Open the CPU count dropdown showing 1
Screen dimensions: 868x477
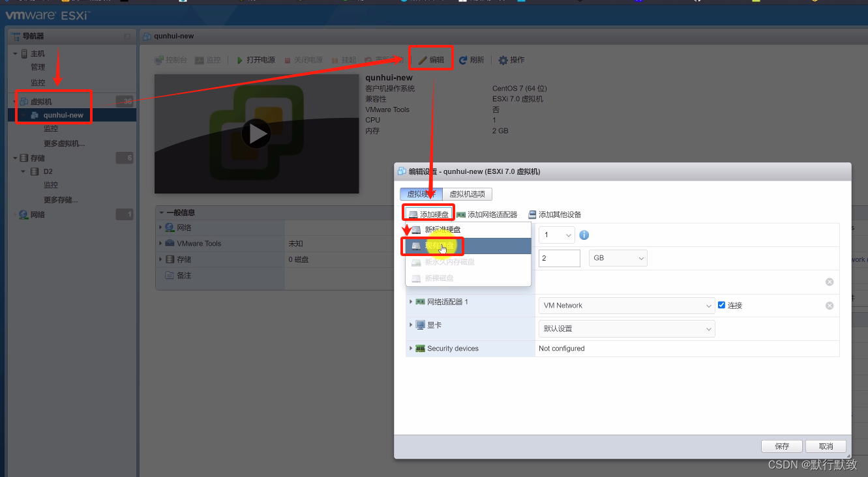(x=556, y=235)
